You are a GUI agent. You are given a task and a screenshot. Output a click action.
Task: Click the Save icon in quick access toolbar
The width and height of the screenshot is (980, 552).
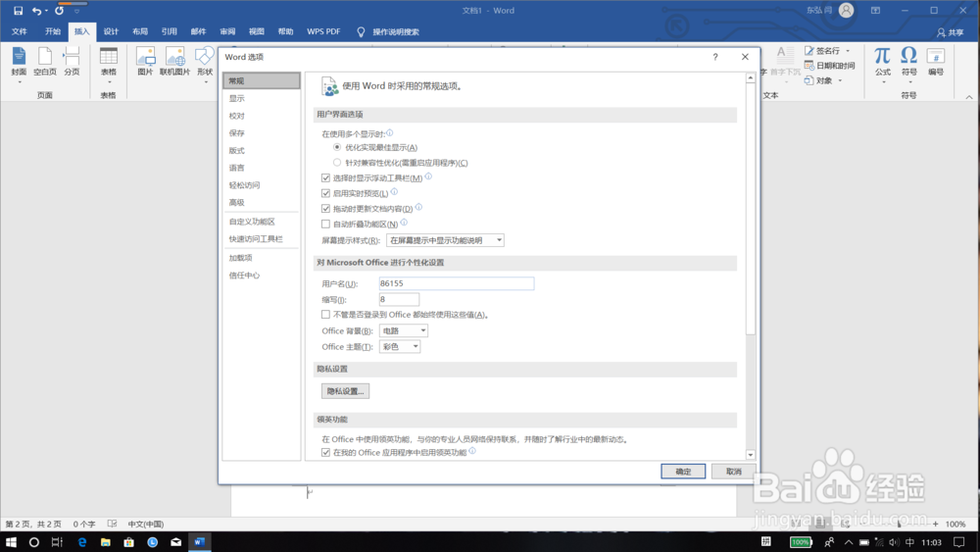pos(18,11)
